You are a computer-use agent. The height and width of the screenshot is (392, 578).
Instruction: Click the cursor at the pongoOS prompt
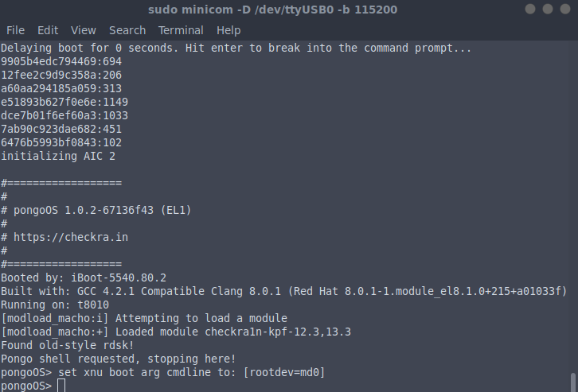click(61, 386)
